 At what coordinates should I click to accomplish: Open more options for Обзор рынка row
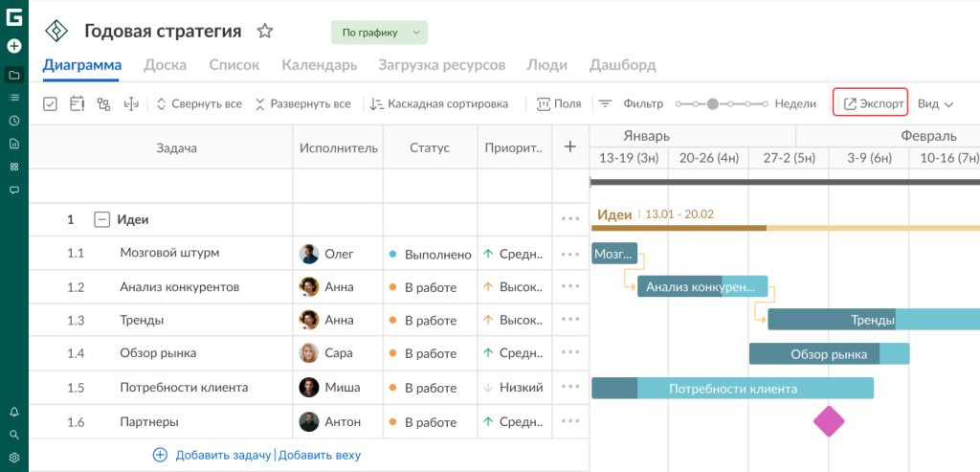pyautogui.click(x=570, y=353)
